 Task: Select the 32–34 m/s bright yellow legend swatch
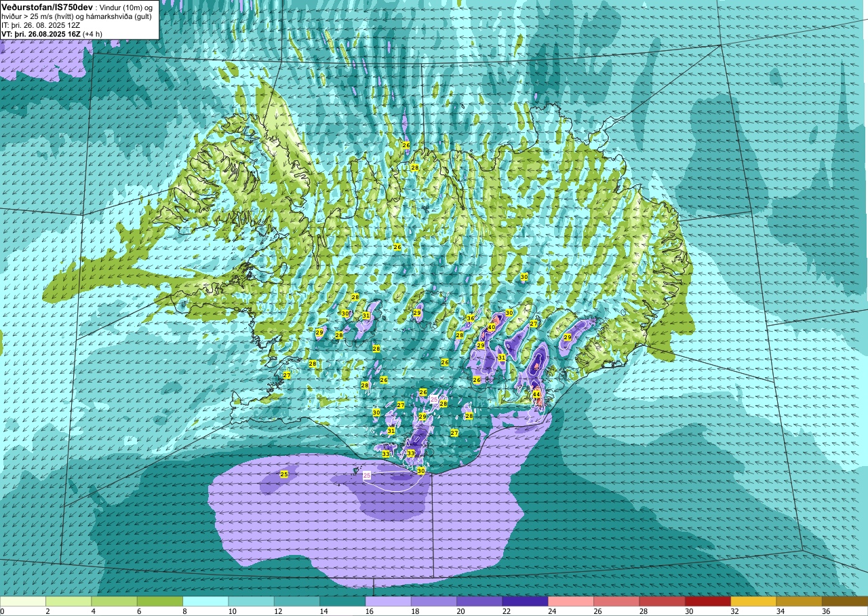tap(753, 601)
